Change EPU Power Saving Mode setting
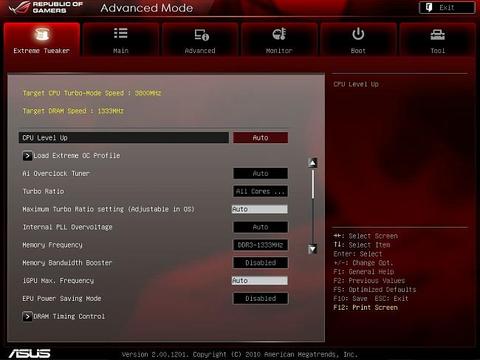Screen dimensions: 480x360 [x=260, y=298]
